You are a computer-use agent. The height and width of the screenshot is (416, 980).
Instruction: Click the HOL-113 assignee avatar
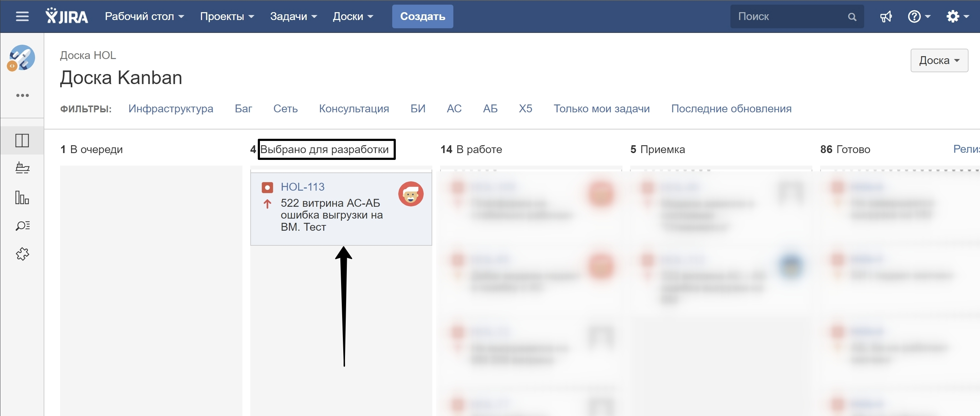coord(411,194)
